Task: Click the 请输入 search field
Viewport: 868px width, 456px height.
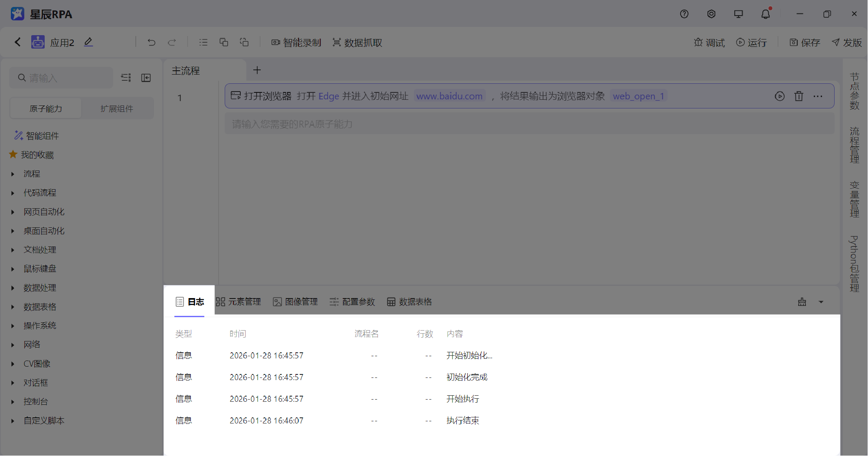Action: (x=61, y=78)
